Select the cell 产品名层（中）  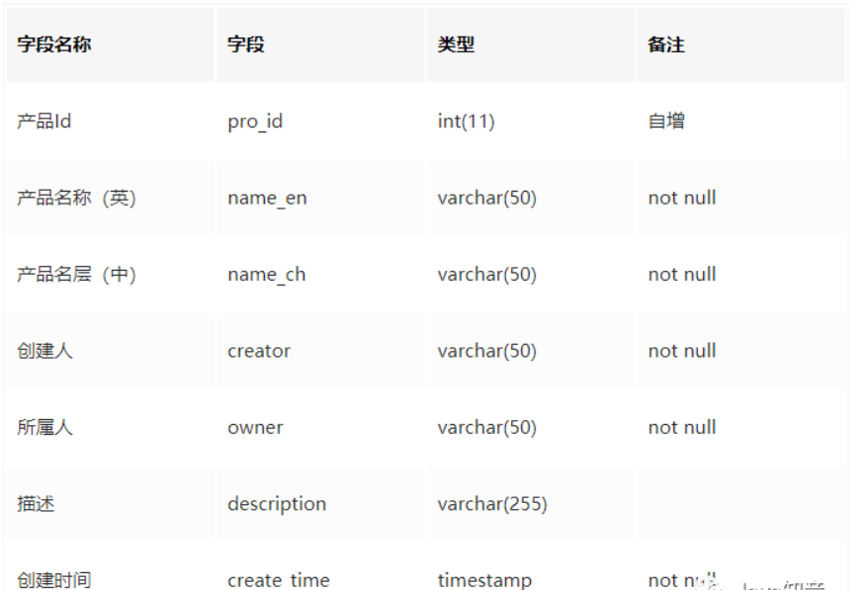coord(110,274)
